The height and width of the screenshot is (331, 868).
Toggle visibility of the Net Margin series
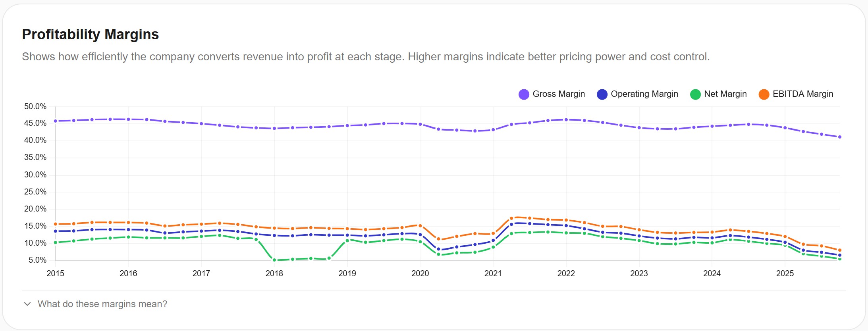click(x=696, y=94)
